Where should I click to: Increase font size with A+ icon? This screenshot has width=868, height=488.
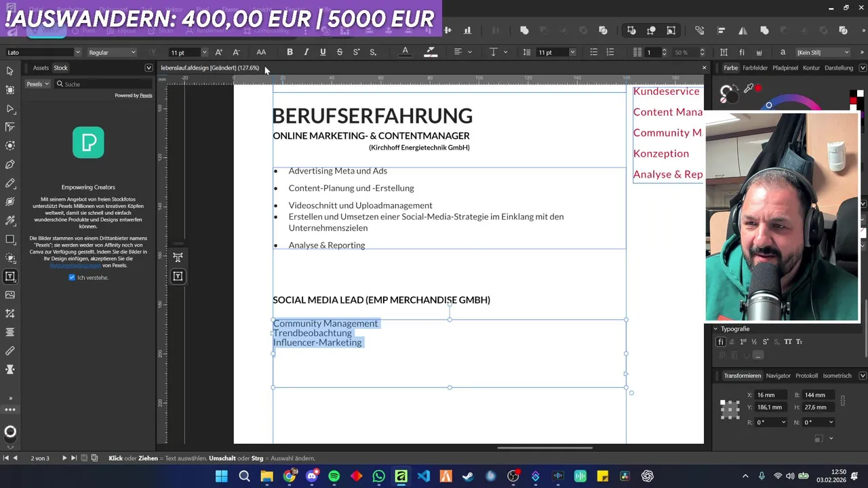point(218,52)
